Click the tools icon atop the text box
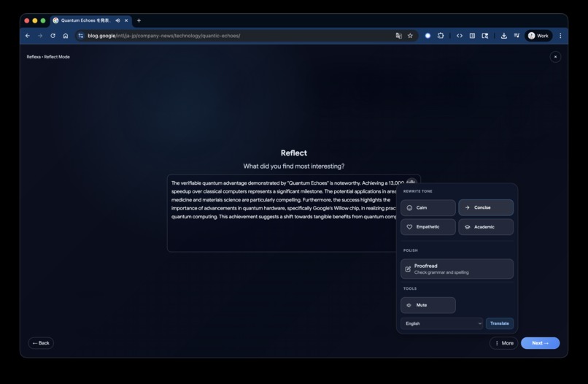 click(x=411, y=182)
